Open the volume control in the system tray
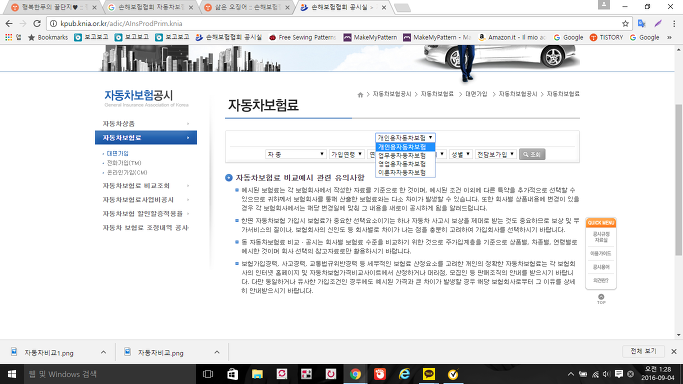 coord(607,374)
